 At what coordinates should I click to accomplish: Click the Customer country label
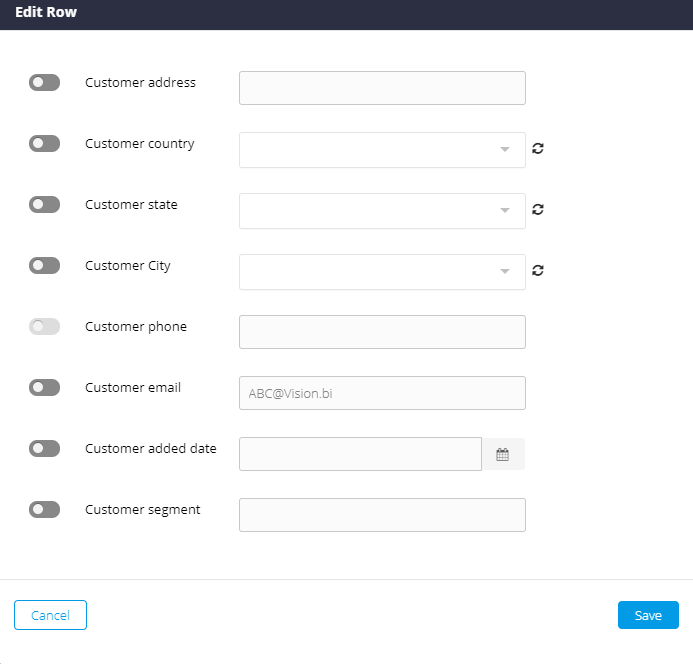click(x=140, y=144)
